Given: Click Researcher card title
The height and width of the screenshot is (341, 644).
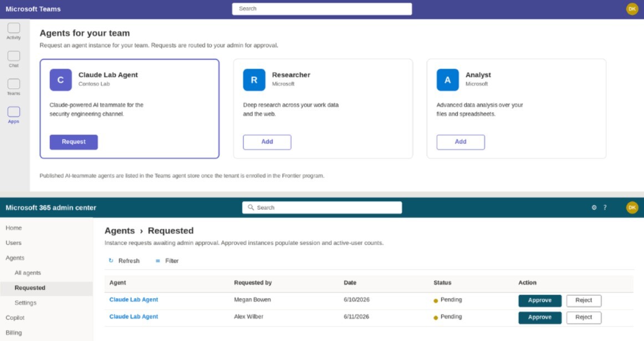Looking at the screenshot, I should (291, 75).
